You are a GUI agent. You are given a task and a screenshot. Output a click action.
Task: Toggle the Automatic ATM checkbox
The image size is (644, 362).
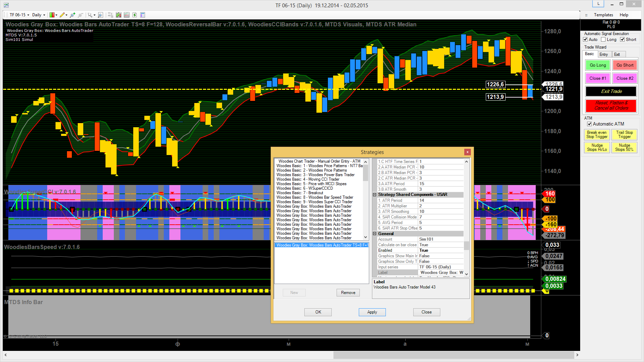(589, 124)
